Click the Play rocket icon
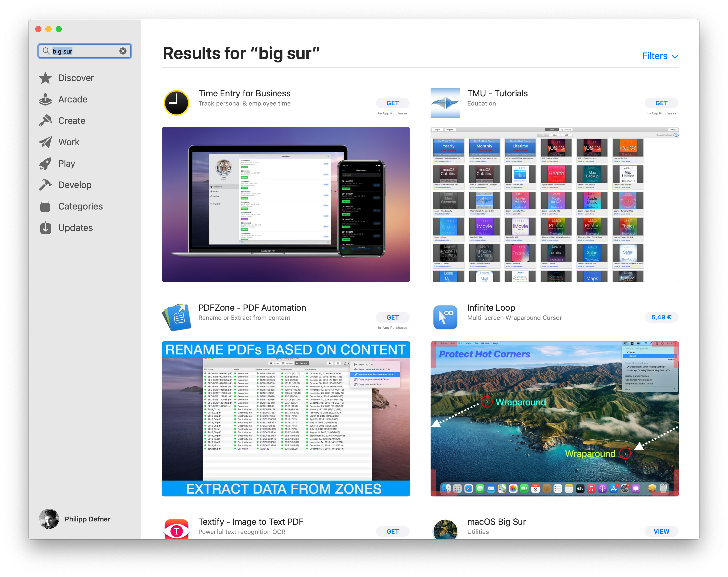This screenshot has width=728, height=577. pyautogui.click(x=45, y=164)
